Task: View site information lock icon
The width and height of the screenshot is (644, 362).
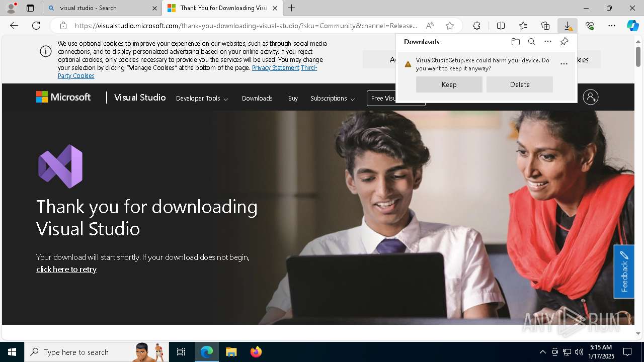Action: coord(63,26)
